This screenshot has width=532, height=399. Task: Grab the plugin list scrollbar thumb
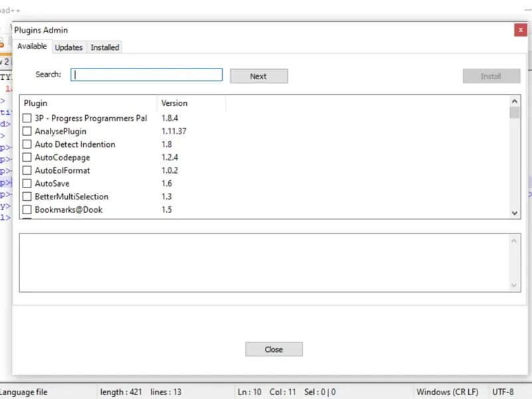514,112
